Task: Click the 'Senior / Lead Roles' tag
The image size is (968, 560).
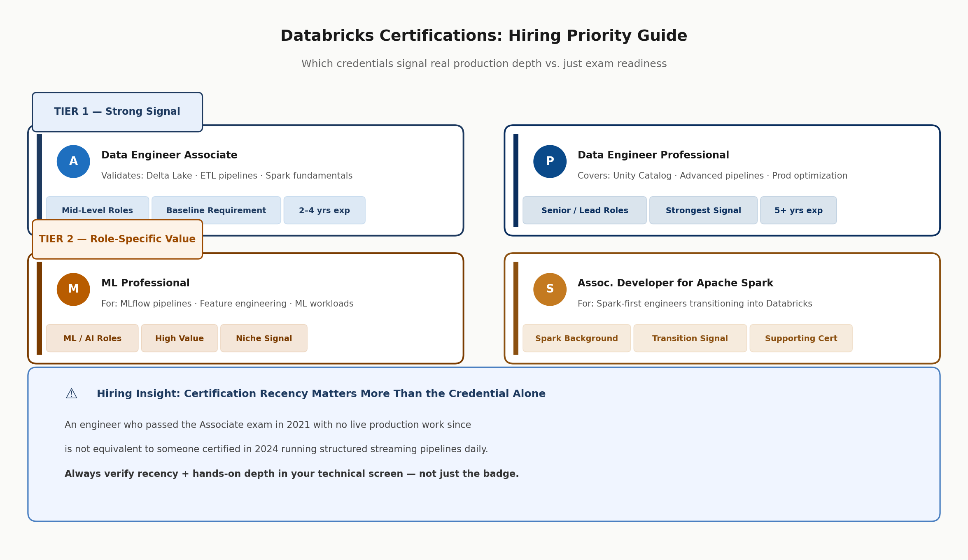Action: (585, 210)
